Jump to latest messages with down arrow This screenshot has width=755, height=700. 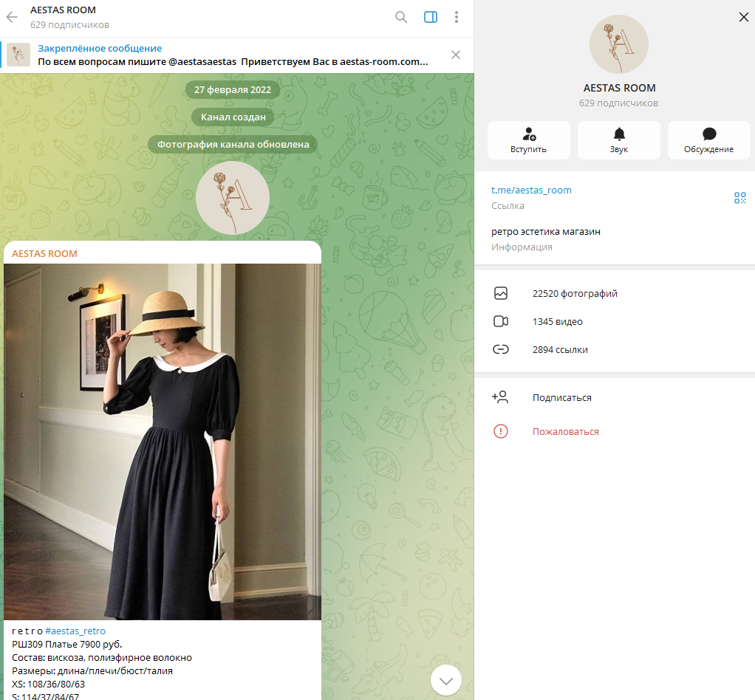[x=446, y=680]
